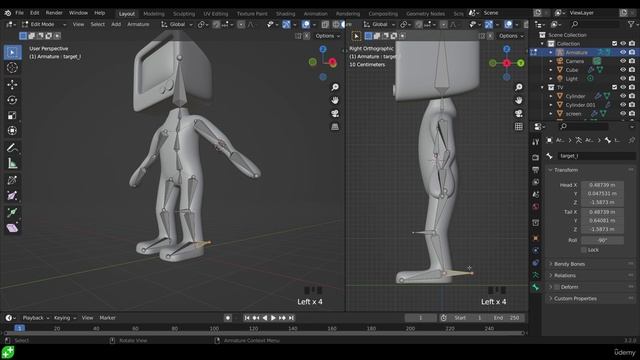
Task: Click the zoom magnifier in right viewport
Action: point(519,87)
